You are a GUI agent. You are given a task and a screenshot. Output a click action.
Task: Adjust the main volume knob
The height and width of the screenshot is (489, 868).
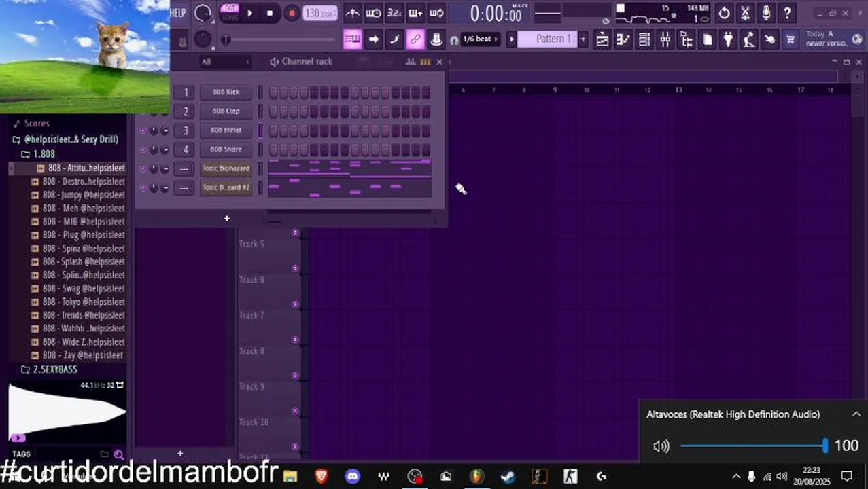pyautogui.click(x=203, y=13)
